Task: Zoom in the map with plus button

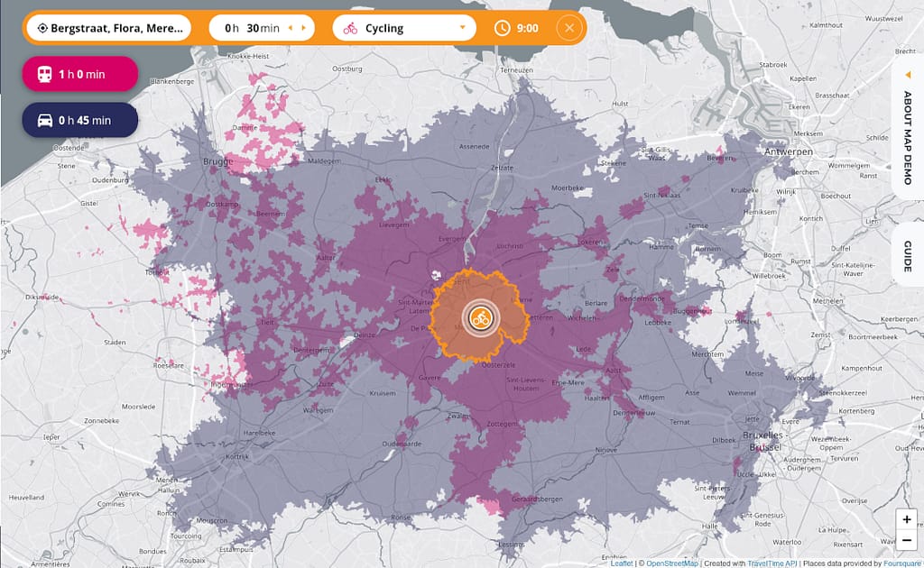Action: (906, 520)
